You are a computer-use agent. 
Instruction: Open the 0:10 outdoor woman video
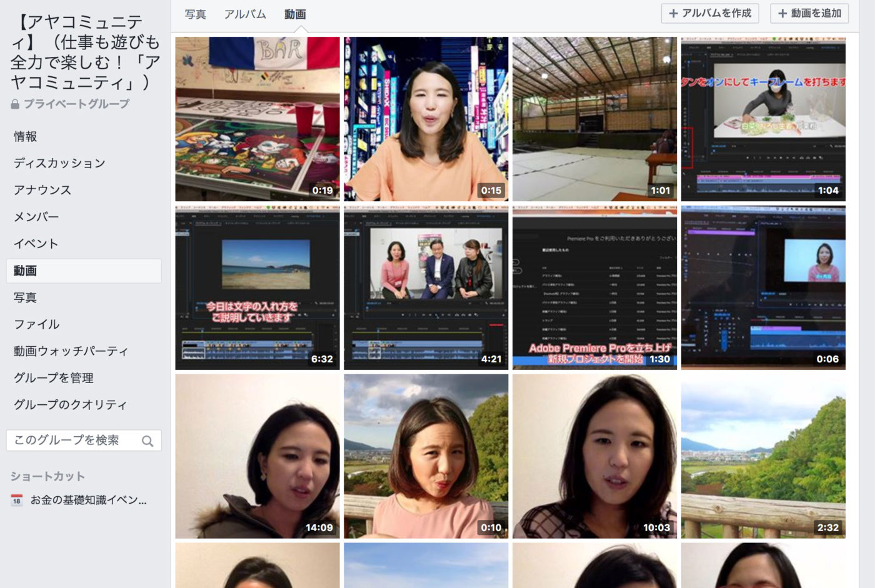(426, 456)
